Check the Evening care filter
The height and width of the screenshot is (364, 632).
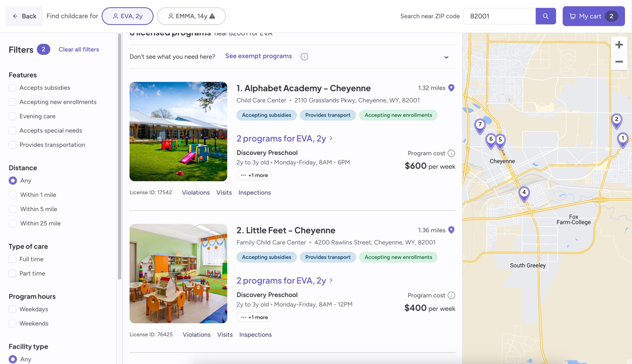click(12, 116)
